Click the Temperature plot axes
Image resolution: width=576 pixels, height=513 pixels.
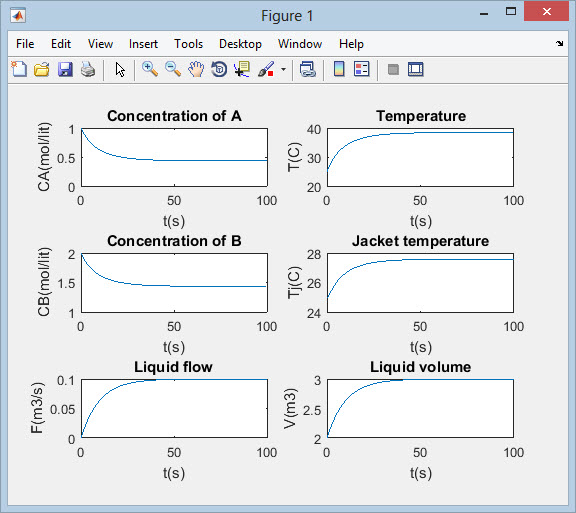[x=420, y=158]
